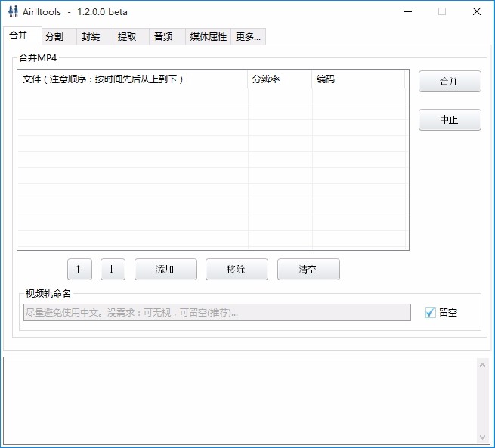Viewport: 495px width, 448px height.
Task: Select the 媒体属性 tab
Action: point(208,36)
